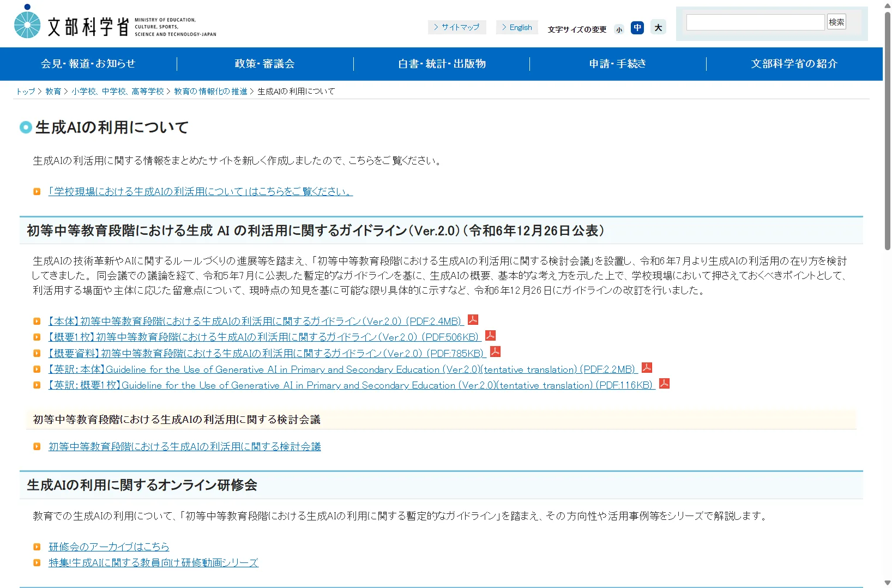
Task: Open 学校現場における生成AIの利活用について link
Action: 201,192
